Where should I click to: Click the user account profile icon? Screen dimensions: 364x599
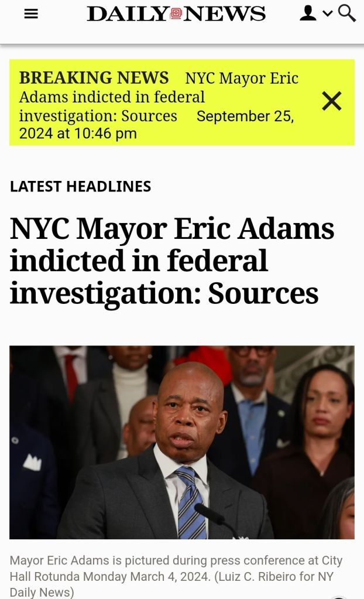(x=308, y=13)
